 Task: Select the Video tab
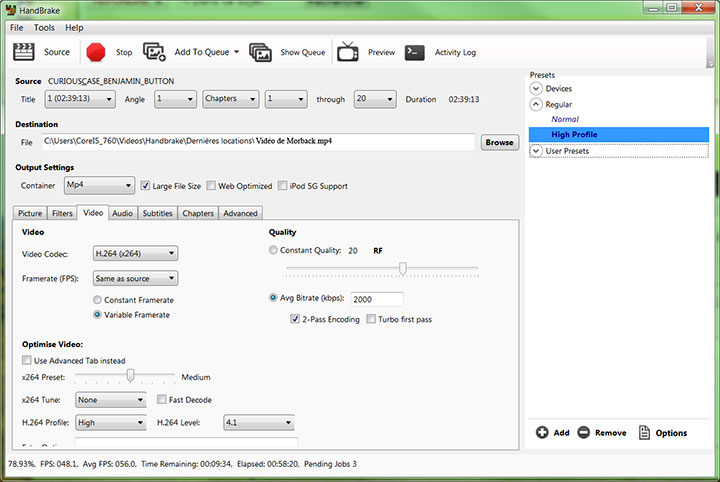coord(93,213)
